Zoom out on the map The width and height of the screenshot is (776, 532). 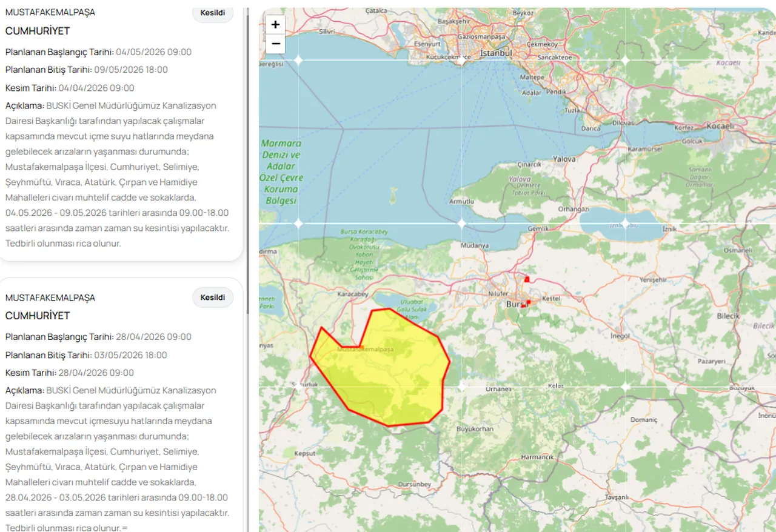click(x=275, y=44)
